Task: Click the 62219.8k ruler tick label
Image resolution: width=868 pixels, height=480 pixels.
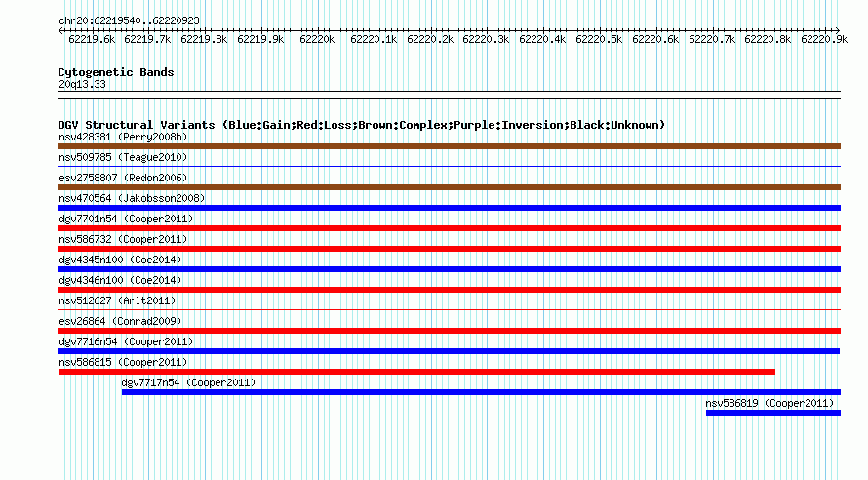Action: pos(204,40)
